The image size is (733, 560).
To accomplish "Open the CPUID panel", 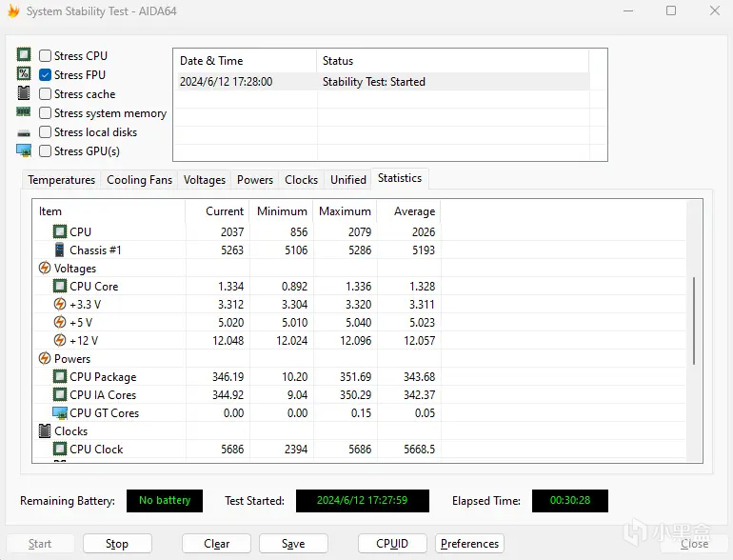I will click(392, 544).
